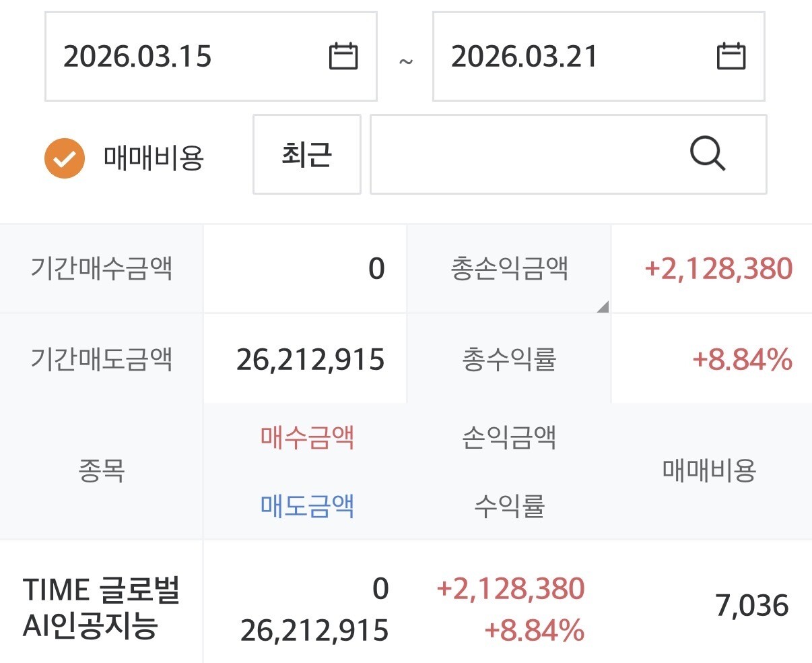Click the 매수금액 column header

(307, 437)
